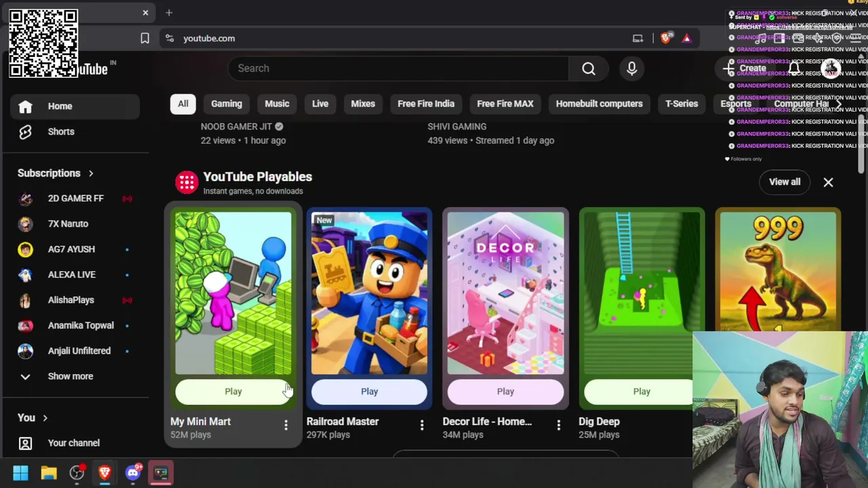Image resolution: width=868 pixels, height=488 pixels.
Task: Select the Free Fire MAX chip
Action: pos(505,104)
